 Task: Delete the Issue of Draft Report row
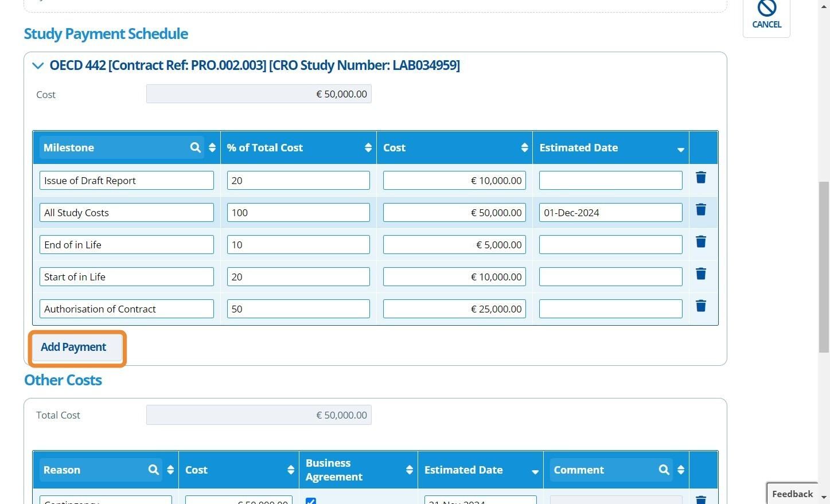tap(700, 178)
